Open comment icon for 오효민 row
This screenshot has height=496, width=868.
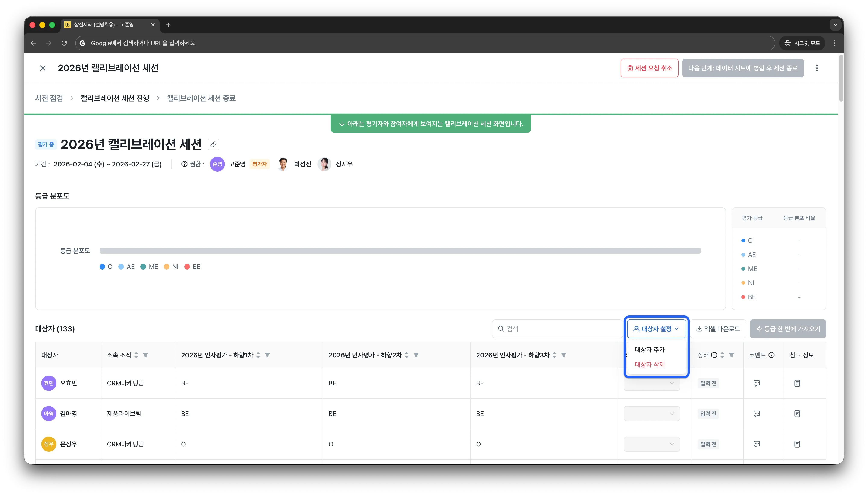757,383
